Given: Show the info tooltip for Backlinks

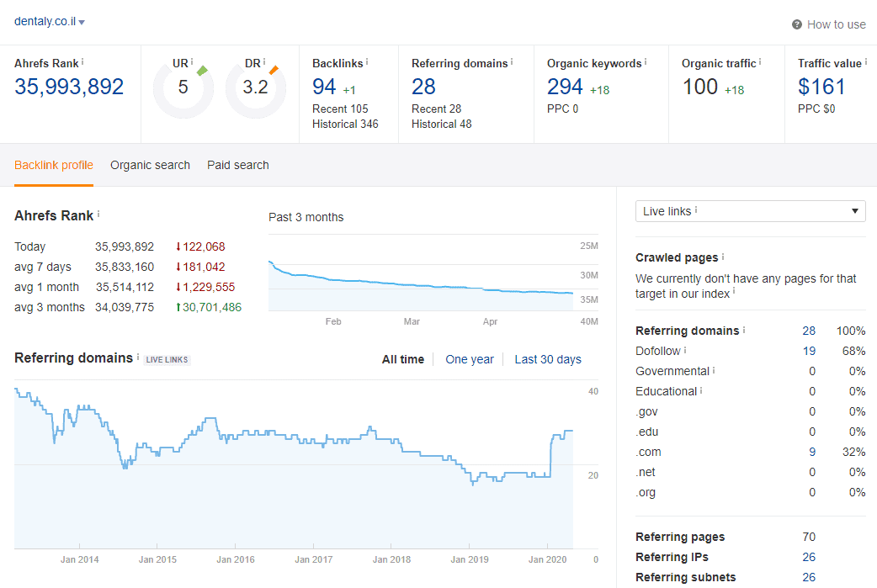Looking at the screenshot, I should (x=367, y=62).
